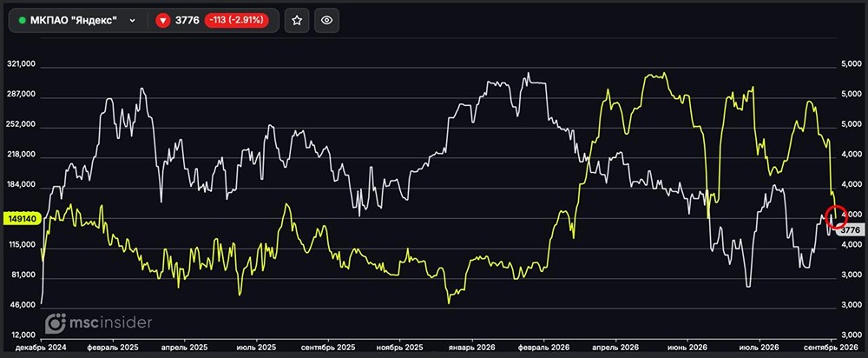Click the yellow 149140 axis value label
868x358 pixels.
pos(23,219)
